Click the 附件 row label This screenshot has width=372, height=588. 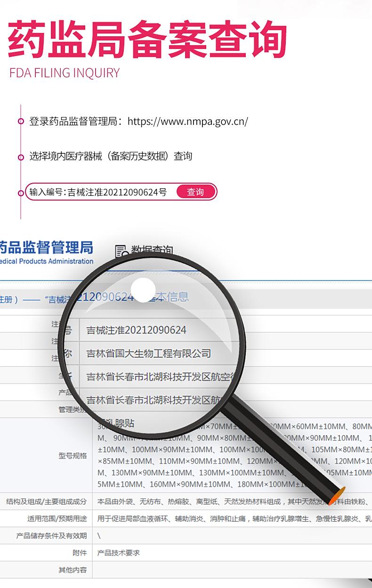[80, 553]
